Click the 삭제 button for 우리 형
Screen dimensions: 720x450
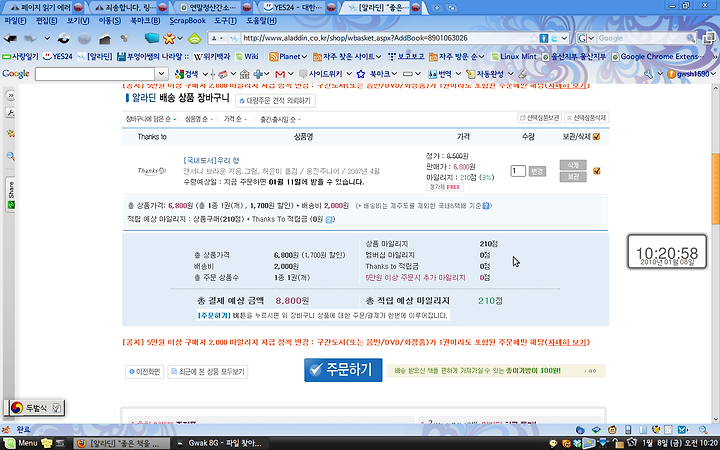pyautogui.click(x=573, y=165)
